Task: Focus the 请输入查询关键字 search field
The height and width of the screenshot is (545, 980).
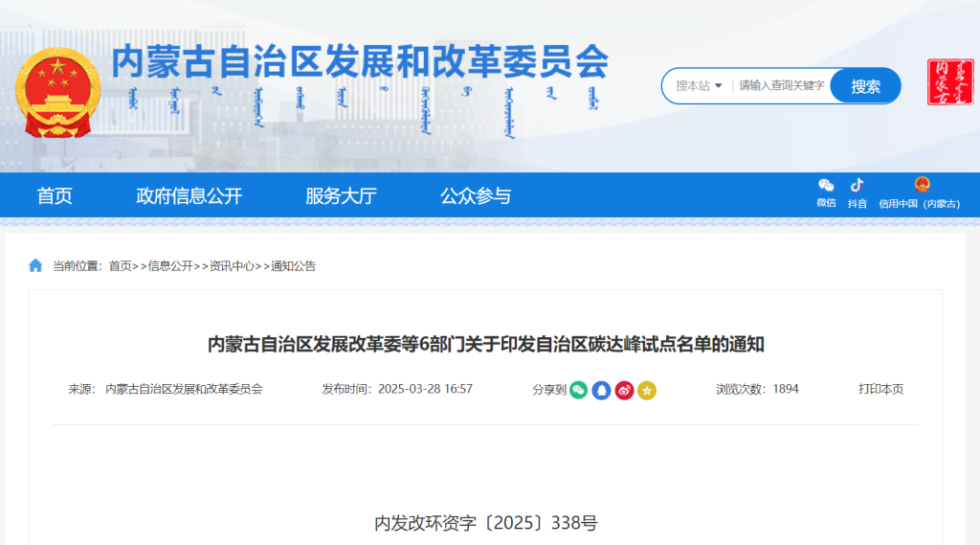Action: (x=781, y=85)
